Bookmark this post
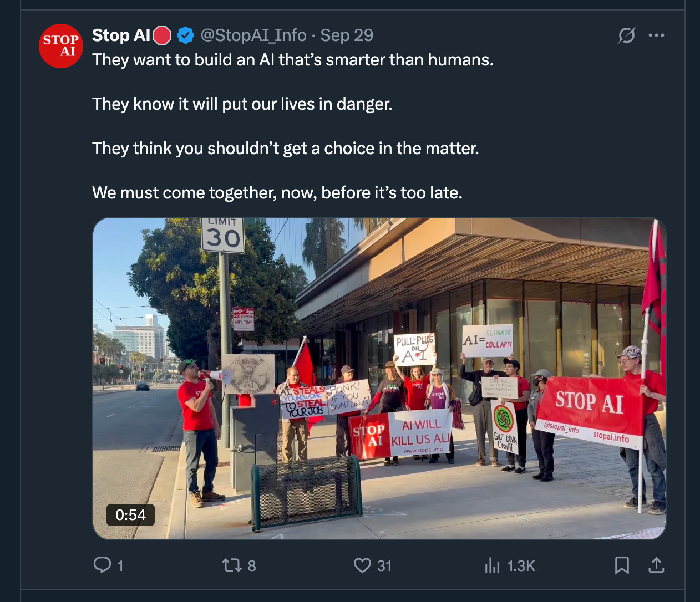This screenshot has width=700, height=602. coord(622,565)
